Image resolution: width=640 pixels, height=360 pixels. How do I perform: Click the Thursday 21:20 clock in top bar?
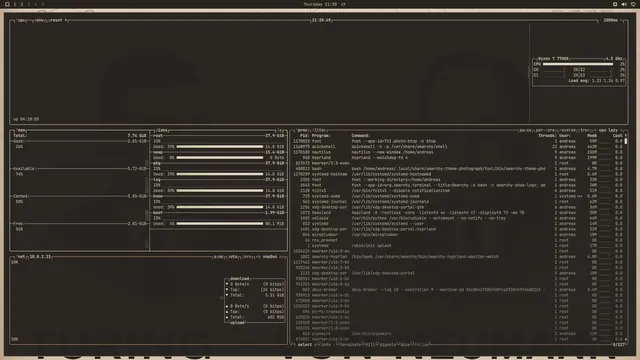tap(320, 4)
